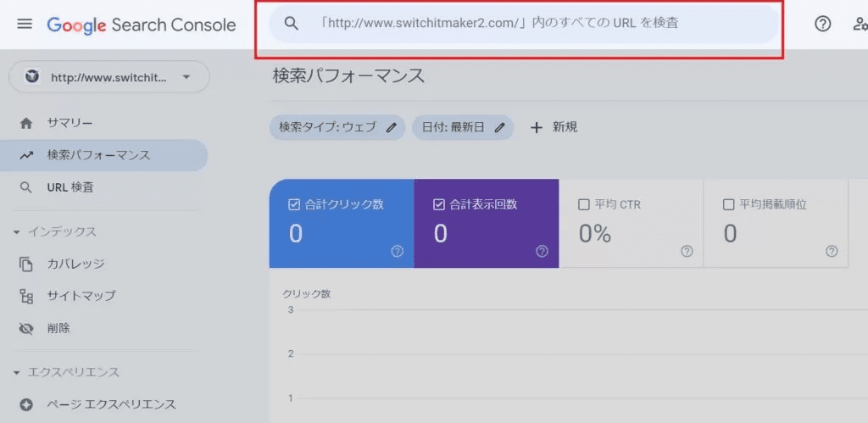The image size is (868, 423).
Task: Add a 新規 filter
Action: click(x=554, y=127)
